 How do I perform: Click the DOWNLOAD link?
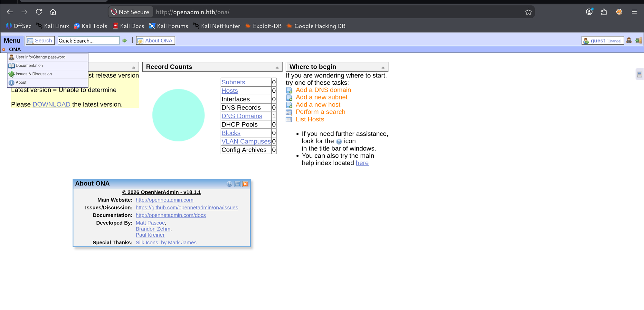pyautogui.click(x=52, y=104)
